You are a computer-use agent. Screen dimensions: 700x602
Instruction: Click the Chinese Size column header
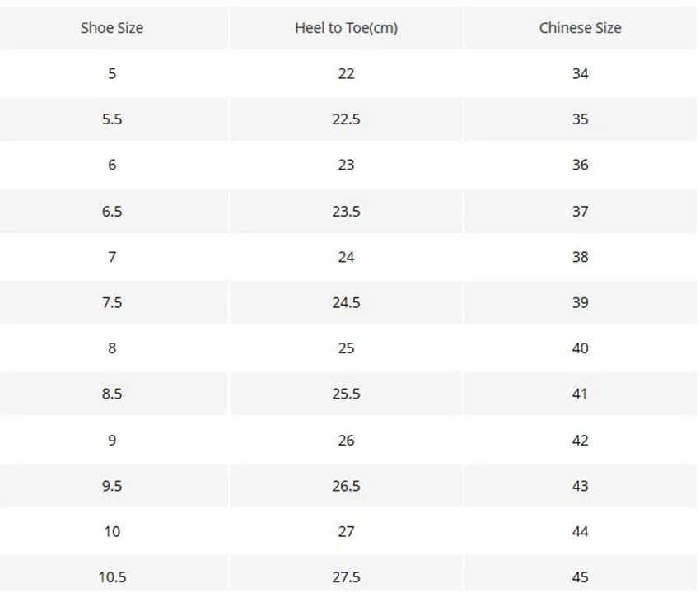(580, 28)
